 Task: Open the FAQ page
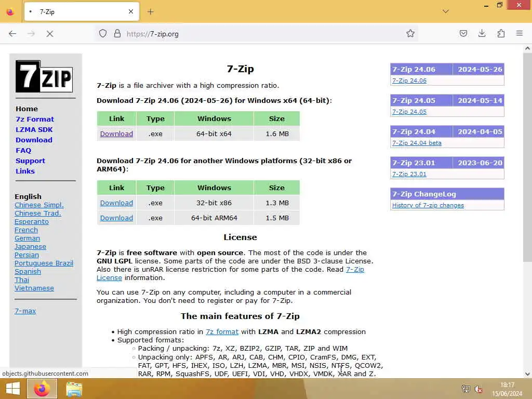click(x=23, y=151)
